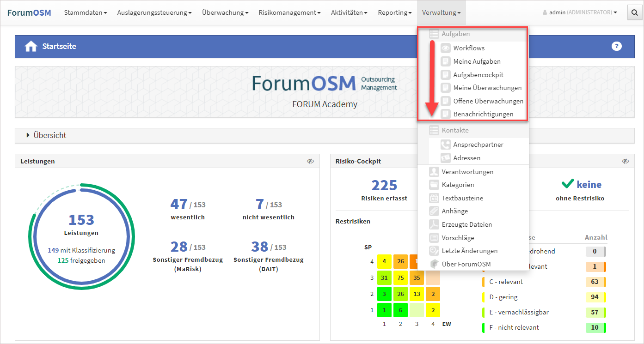Click the Erzeugte Dateien PDF icon
The image size is (644, 344).
point(434,224)
